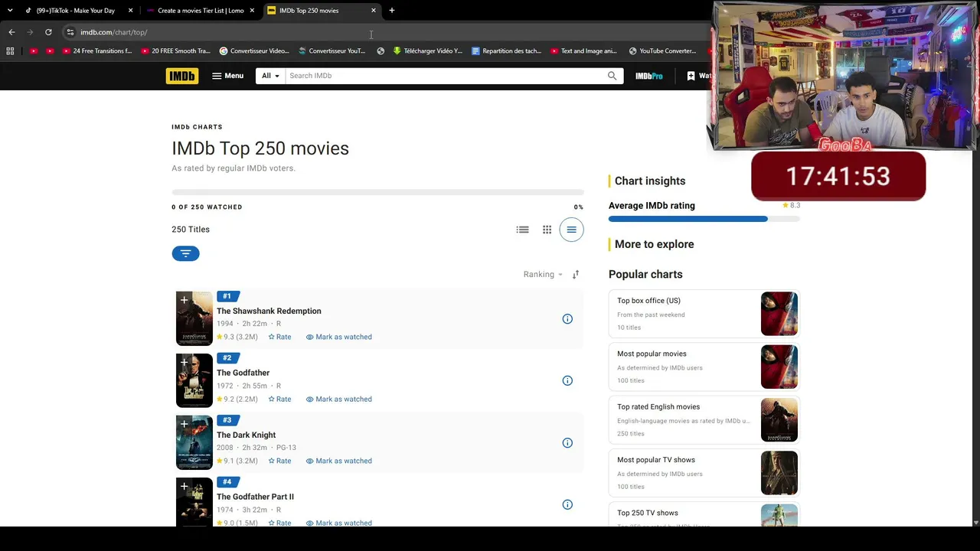980x551 pixels.
Task: Open The Dark Knight title link
Action: (x=246, y=435)
